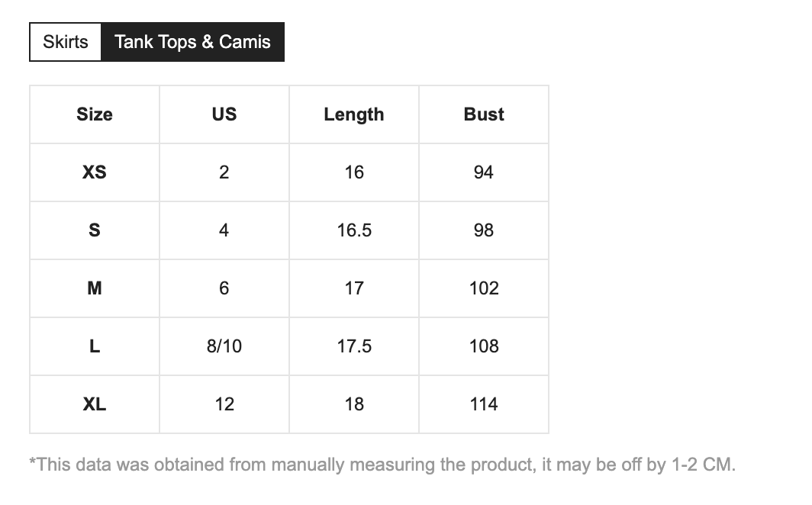
Task: Select the Tank Tops & Camis tab
Action: (192, 42)
